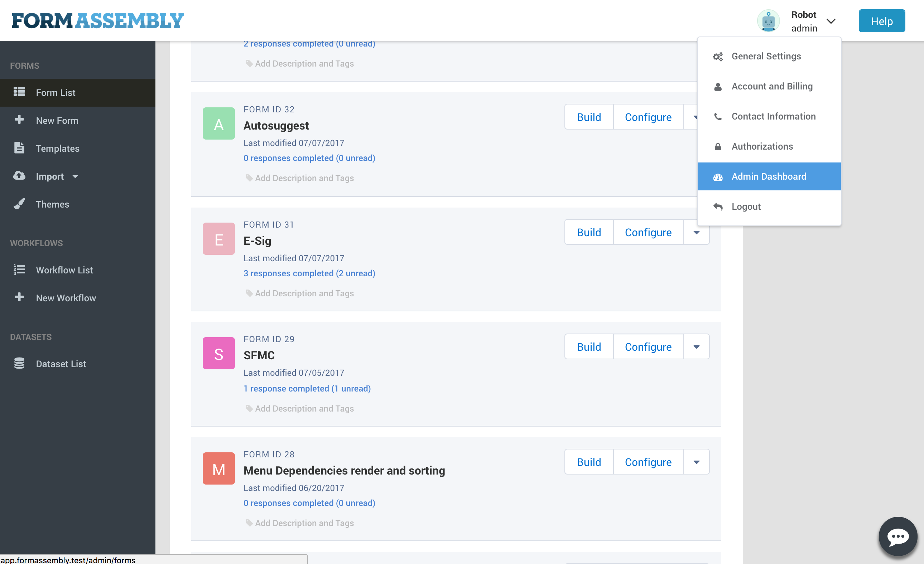Click the General Settings gears icon

coord(718,57)
